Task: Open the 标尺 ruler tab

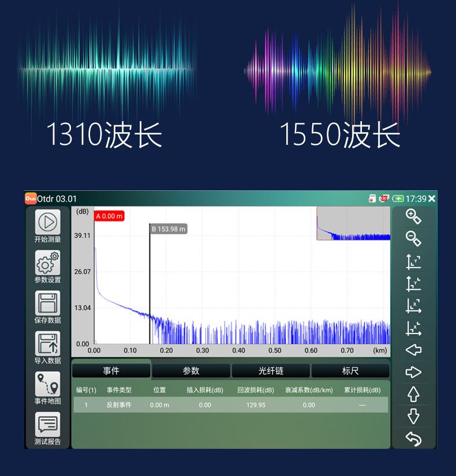Action: [x=350, y=371]
